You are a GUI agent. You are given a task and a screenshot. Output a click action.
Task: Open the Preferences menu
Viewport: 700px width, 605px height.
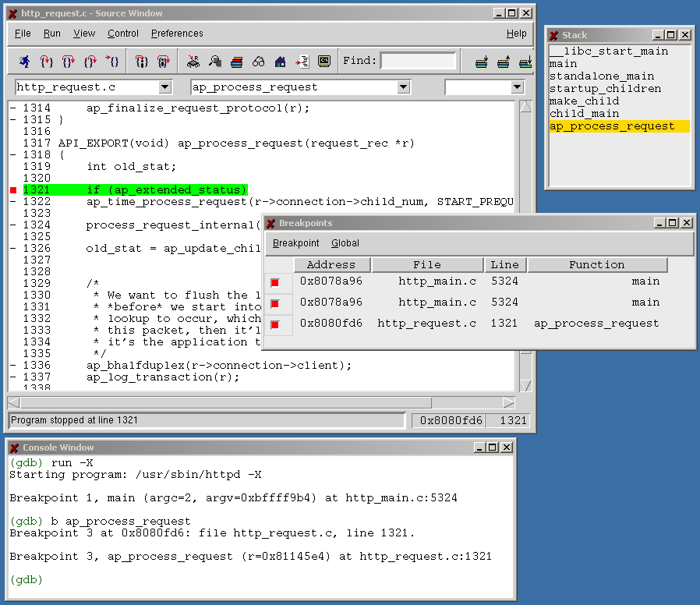coord(177,34)
